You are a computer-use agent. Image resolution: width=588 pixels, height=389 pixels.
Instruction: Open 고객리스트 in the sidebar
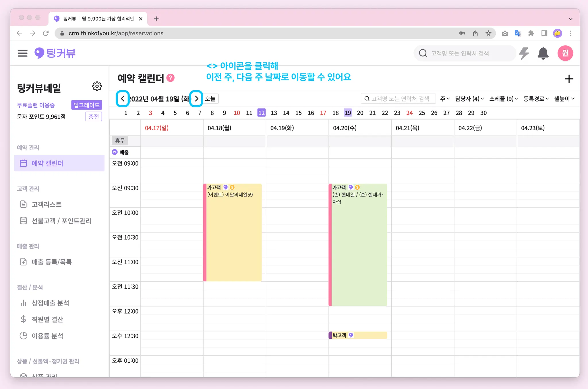[46, 204]
